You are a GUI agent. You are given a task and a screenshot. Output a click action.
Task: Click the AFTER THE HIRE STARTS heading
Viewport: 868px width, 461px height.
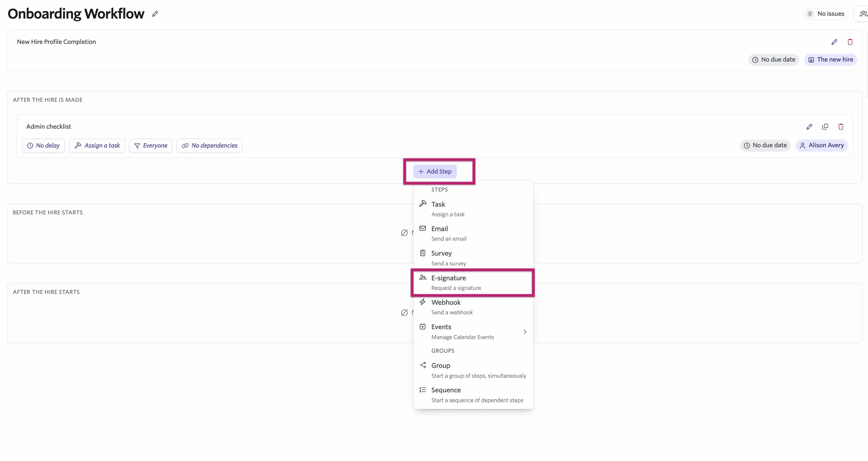pyautogui.click(x=46, y=292)
